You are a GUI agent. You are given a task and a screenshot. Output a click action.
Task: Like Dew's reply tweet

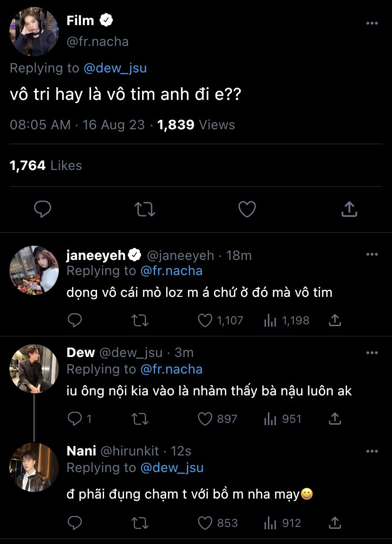pos(205,419)
